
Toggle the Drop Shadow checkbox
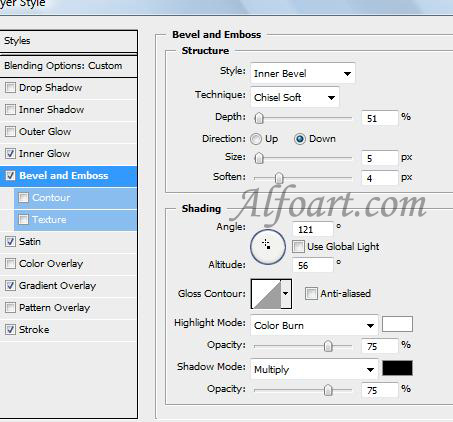tap(10, 88)
